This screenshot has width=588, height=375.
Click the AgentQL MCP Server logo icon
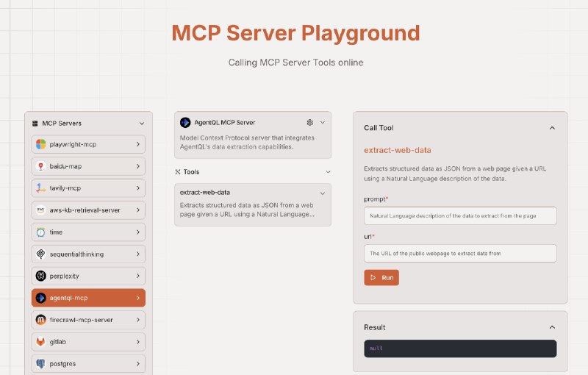(x=185, y=123)
